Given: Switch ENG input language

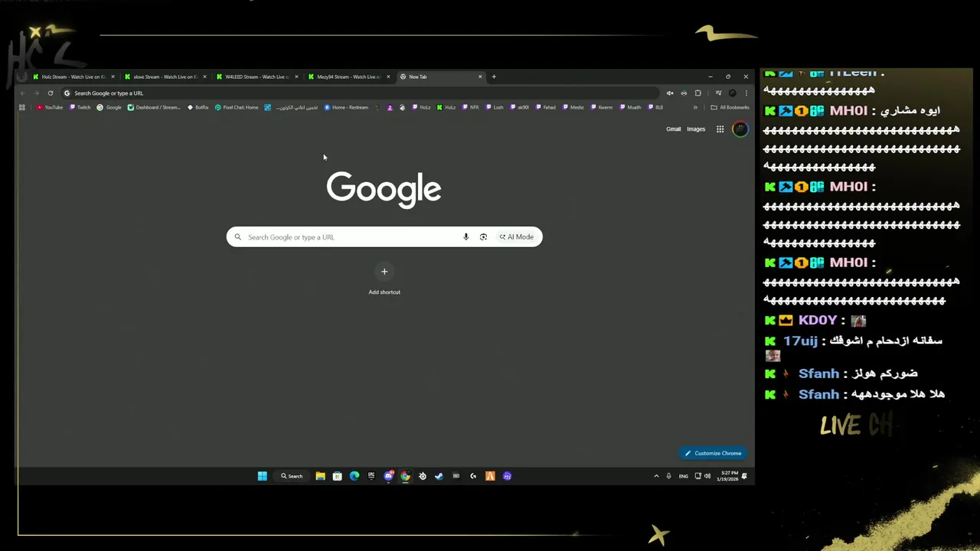Looking at the screenshot, I should point(683,476).
